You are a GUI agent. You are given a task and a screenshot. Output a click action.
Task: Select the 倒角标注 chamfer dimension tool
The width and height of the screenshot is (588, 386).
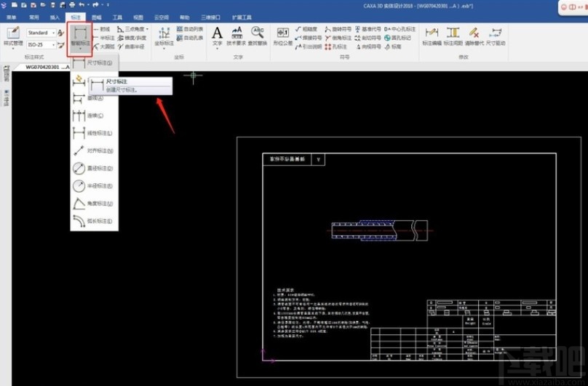click(338, 38)
